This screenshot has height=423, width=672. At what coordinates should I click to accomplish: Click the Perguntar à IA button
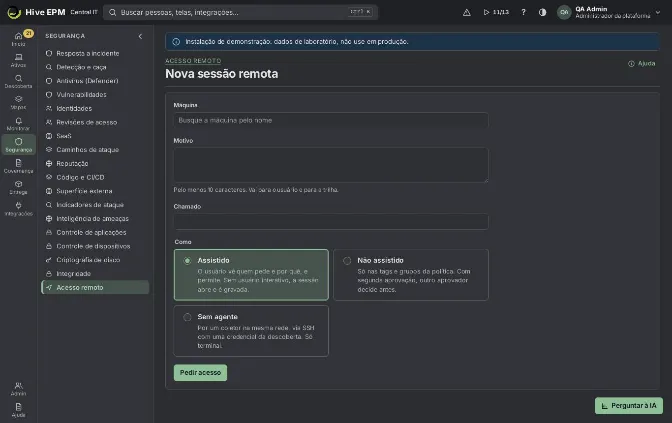(629, 405)
